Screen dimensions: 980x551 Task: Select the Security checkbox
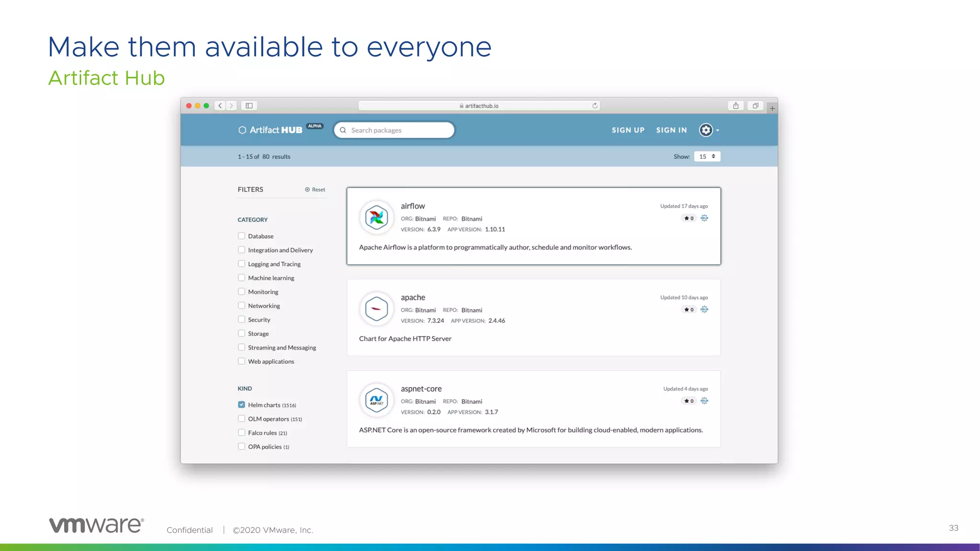(242, 319)
